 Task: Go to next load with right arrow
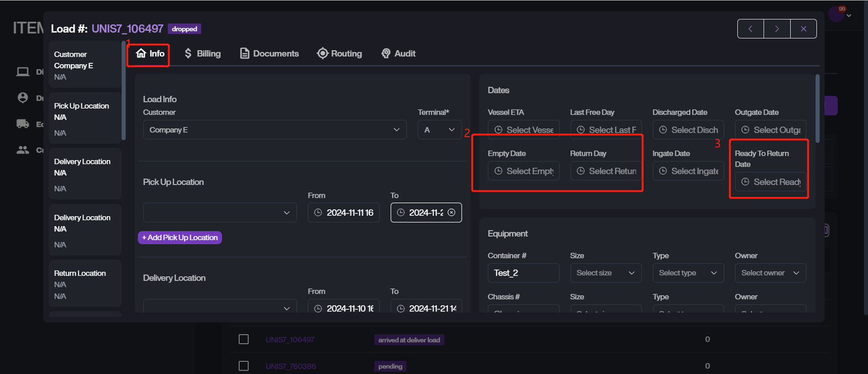777,29
